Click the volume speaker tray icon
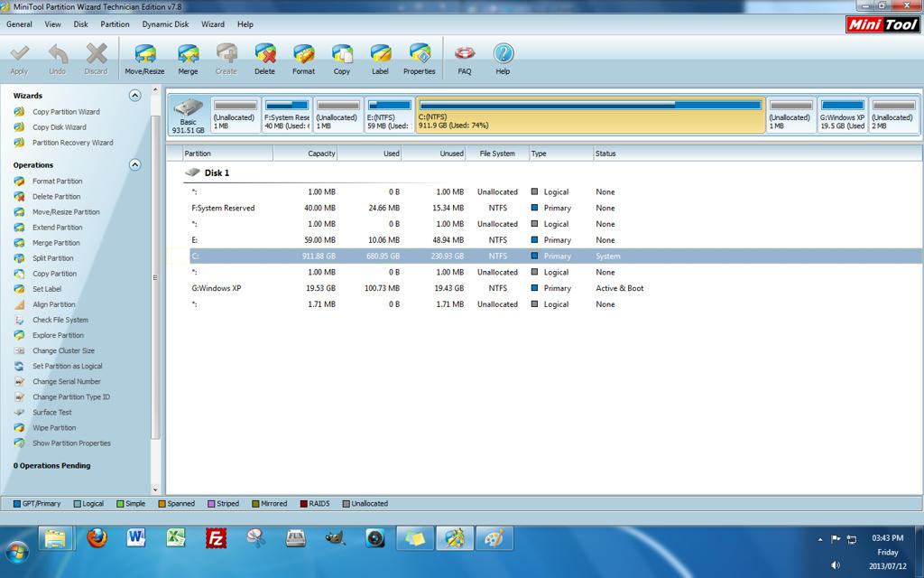 [835, 565]
